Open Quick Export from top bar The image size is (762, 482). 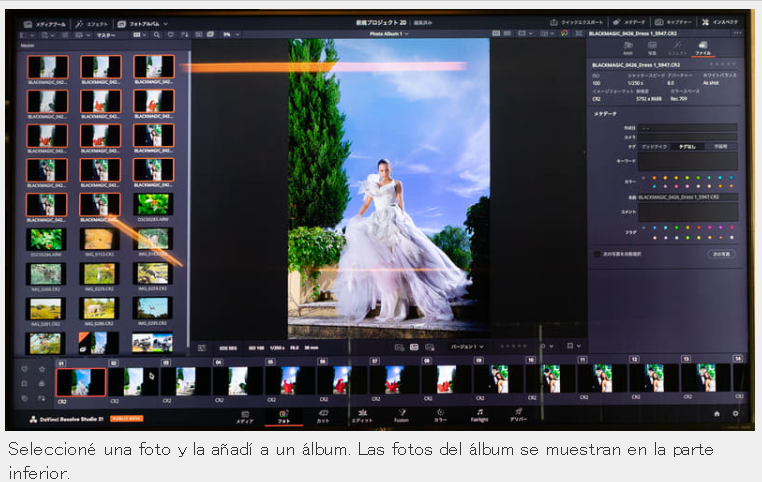click(x=576, y=22)
